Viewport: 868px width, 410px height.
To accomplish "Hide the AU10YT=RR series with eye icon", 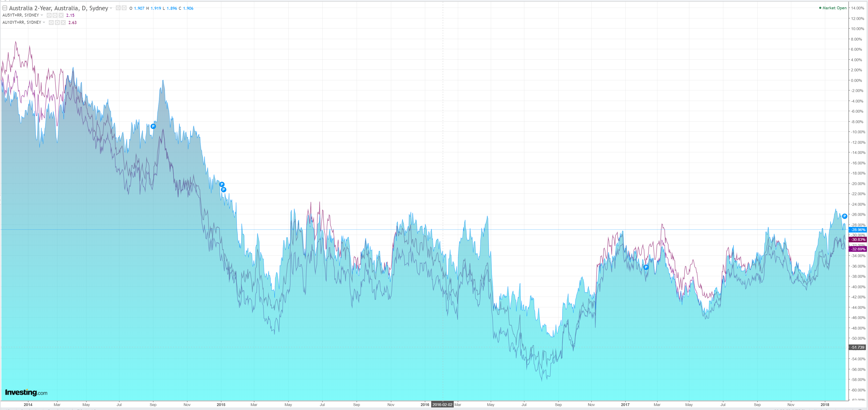I will point(51,23).
